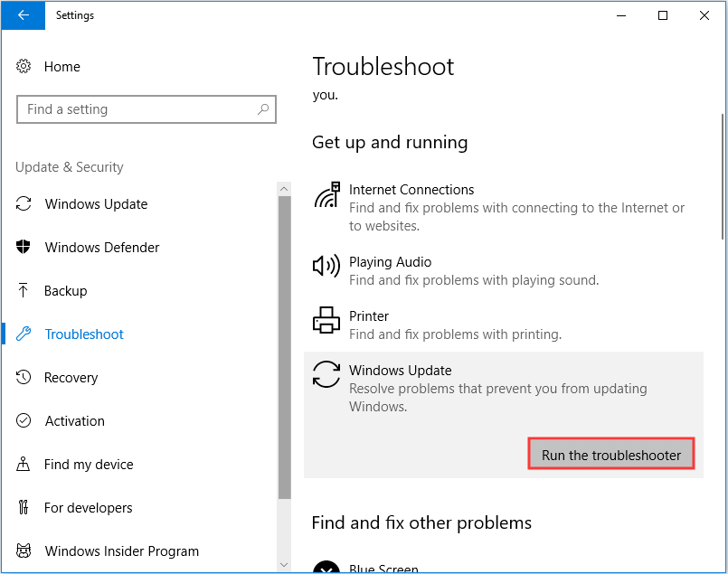Run the troubleshooter for Windows Update
The width and height of the screenshot is (728, 574).
[611, 455]
